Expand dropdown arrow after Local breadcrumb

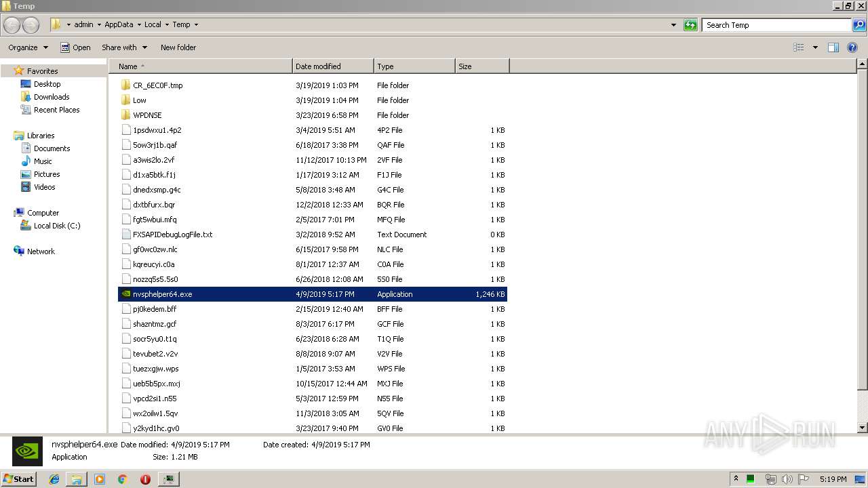[166, 25]
